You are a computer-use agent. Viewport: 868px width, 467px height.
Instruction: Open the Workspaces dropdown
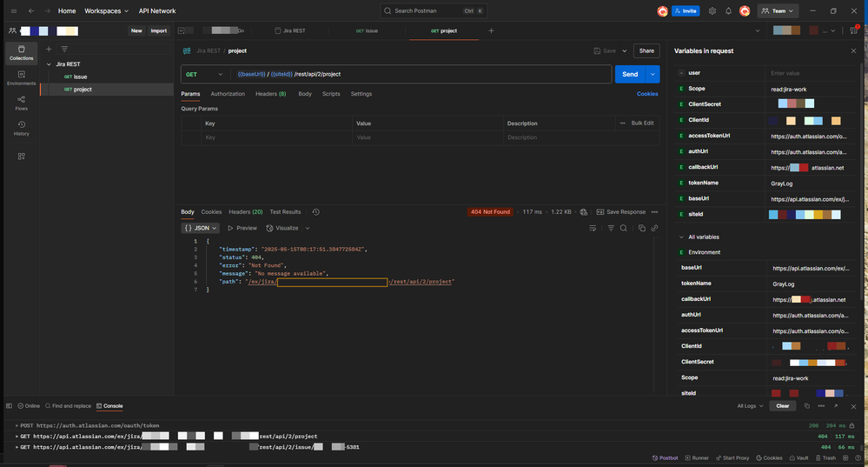click(x=106, y=11)
